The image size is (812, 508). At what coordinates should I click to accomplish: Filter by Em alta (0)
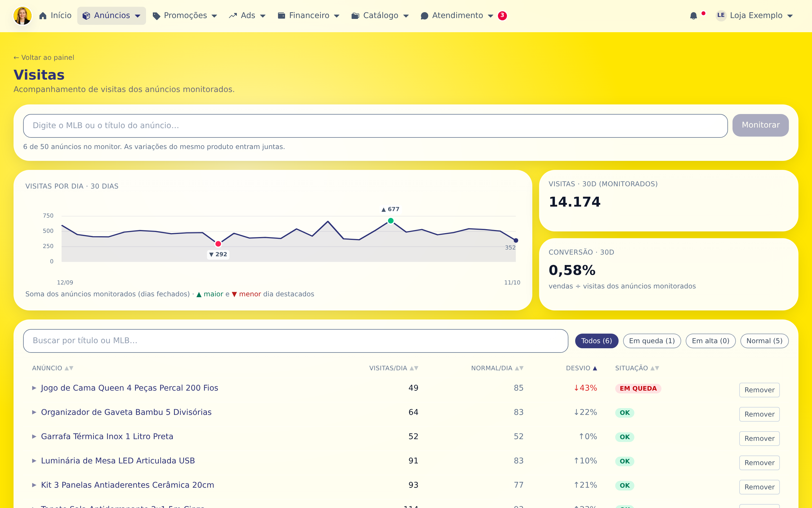click(x=710, y=341)
